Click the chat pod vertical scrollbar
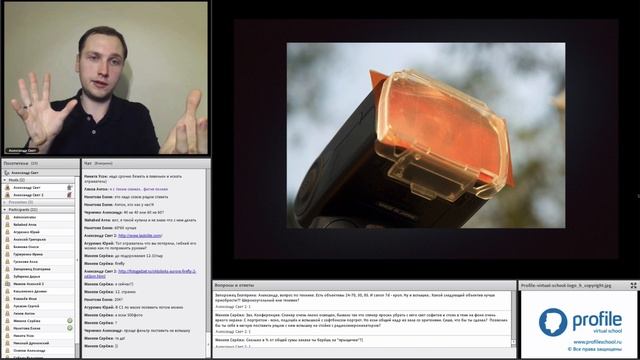This screenshot has height=360, width=640. pyautogui.click(x=208, y=263)
